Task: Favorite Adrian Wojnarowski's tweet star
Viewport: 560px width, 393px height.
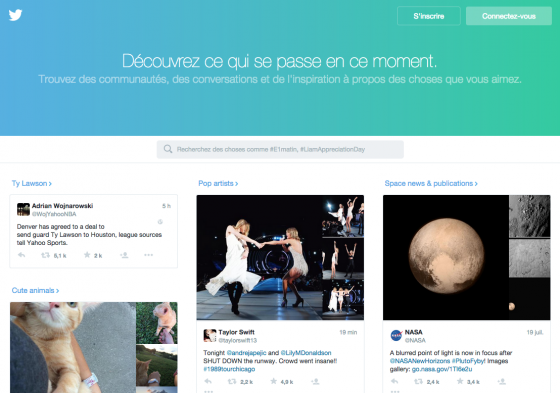Action: tap(87, 255)
